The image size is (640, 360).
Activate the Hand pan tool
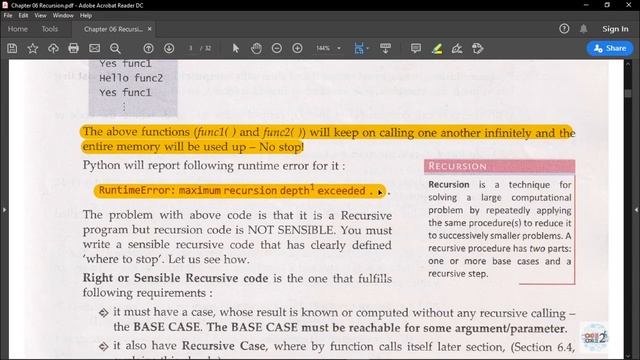pyautogui.click(x=256, y=48)
